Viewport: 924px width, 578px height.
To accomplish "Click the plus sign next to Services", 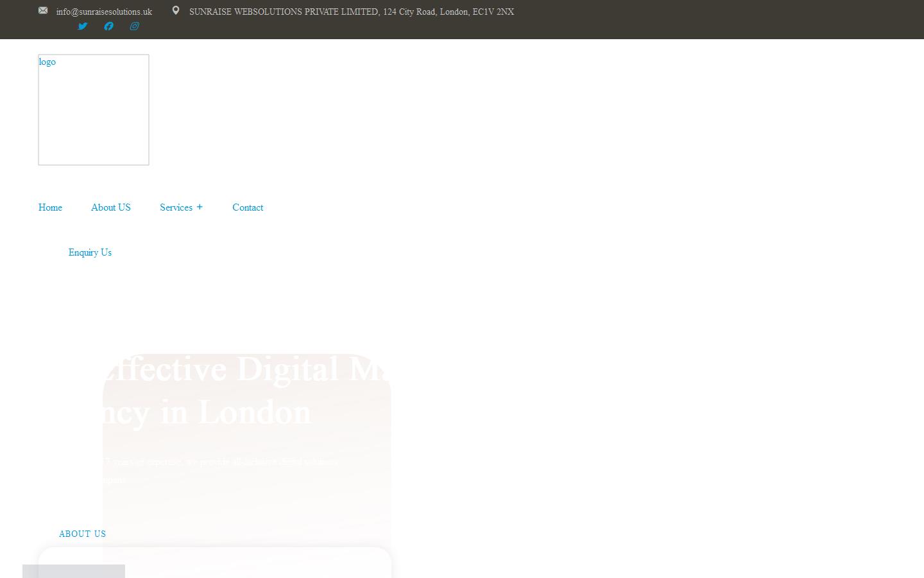I will 200,207.
